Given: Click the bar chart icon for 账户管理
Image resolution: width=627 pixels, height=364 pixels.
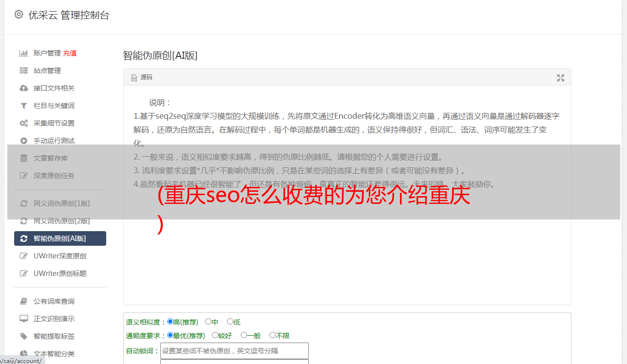Looking at the screenshot, I should coord(23,53).
